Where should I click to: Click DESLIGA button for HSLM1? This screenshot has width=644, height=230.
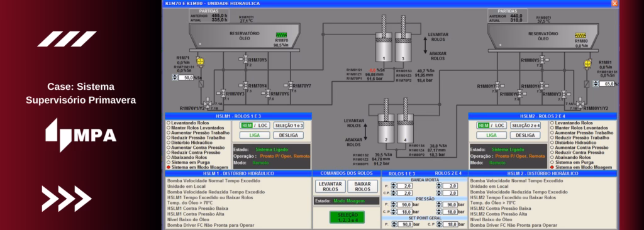(x=288, y=135)
